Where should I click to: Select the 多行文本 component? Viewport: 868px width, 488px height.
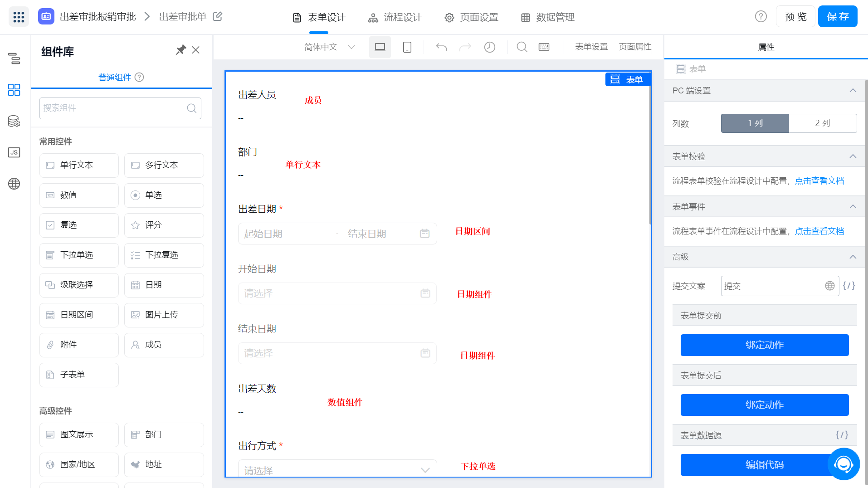(164, 165)
